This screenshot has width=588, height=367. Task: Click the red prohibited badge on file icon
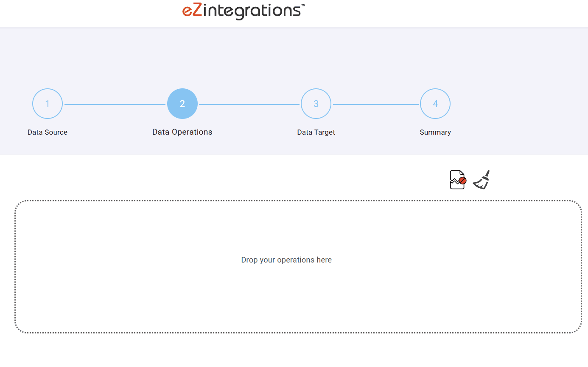[463, 181]
